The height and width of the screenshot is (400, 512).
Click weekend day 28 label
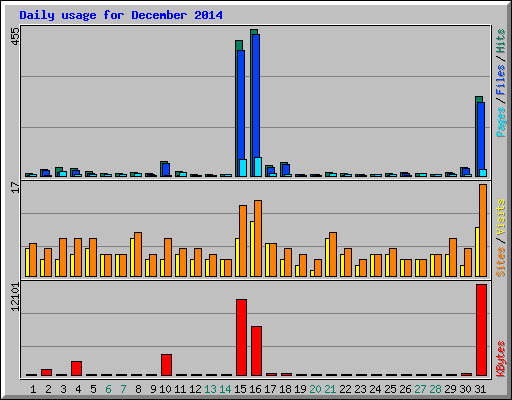click(x=435, y=389)
